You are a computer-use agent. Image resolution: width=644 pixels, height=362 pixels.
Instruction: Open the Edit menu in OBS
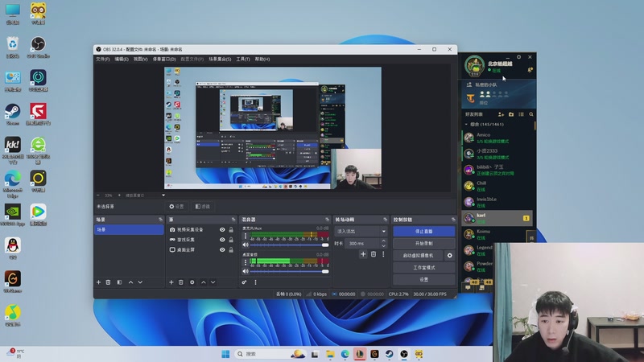(122, 59)
